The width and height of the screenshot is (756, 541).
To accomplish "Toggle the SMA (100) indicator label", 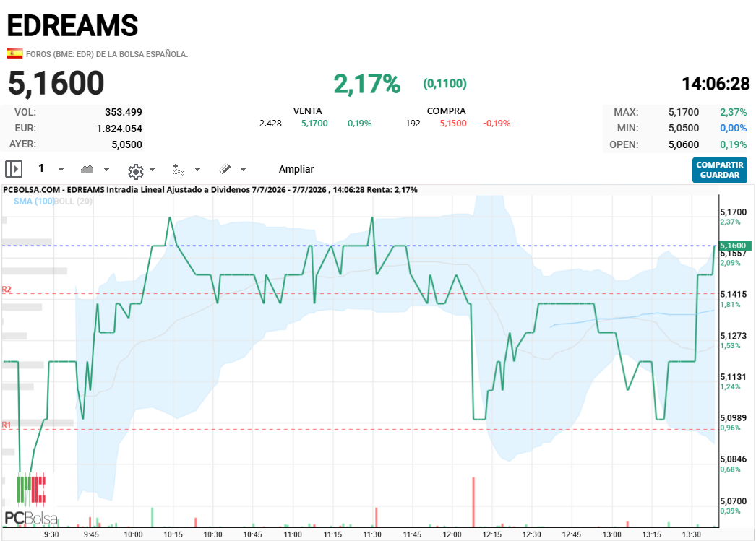I will coord(34,201).
